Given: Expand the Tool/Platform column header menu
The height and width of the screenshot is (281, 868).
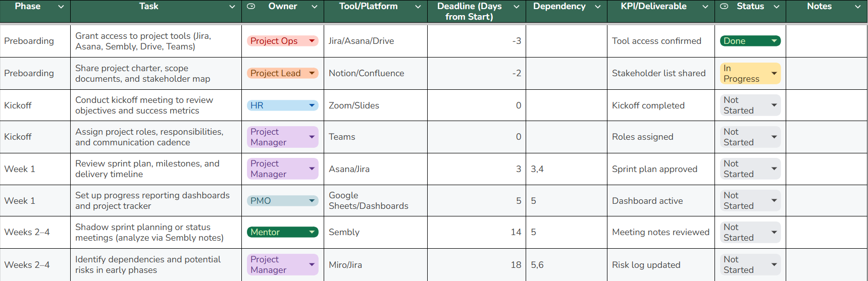Looking at the screenshot, I should pyautogui.click(x=418, y=7).
